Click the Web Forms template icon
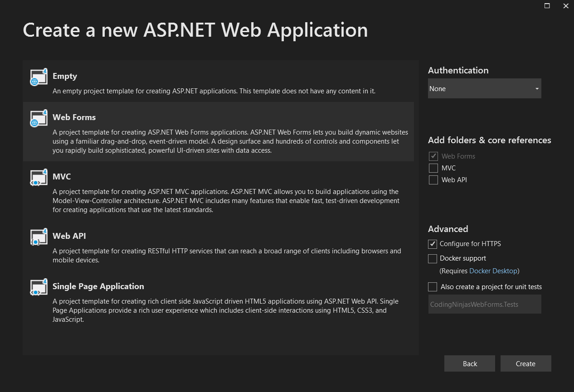 [x=39, y=118]
